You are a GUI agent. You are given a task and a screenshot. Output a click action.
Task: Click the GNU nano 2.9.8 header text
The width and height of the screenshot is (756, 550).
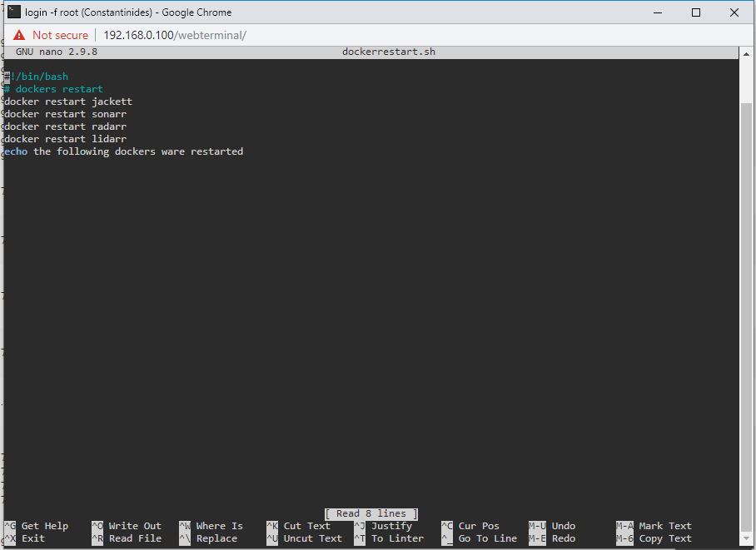[57, 52]
